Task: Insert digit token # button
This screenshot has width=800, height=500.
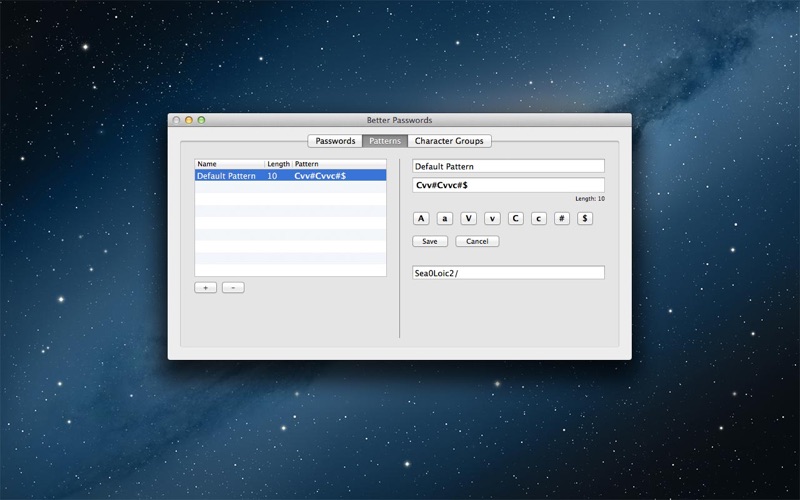Action: pos(562,218)
